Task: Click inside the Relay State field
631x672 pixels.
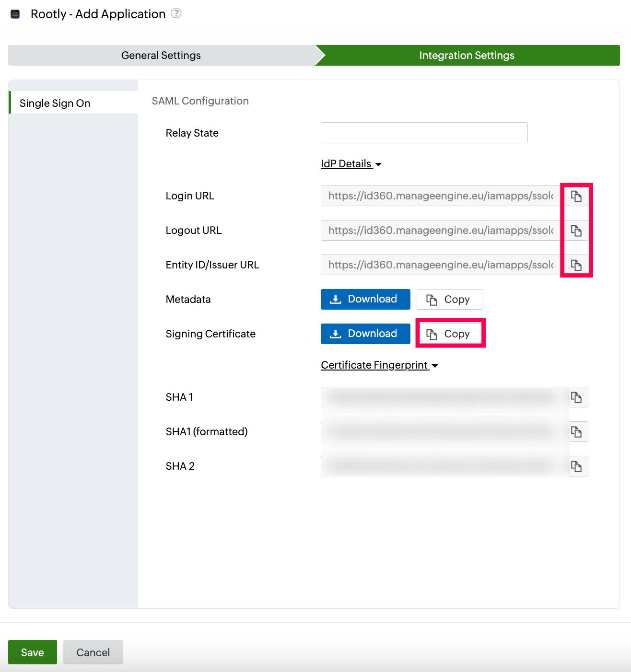Action: click(424, 133)
